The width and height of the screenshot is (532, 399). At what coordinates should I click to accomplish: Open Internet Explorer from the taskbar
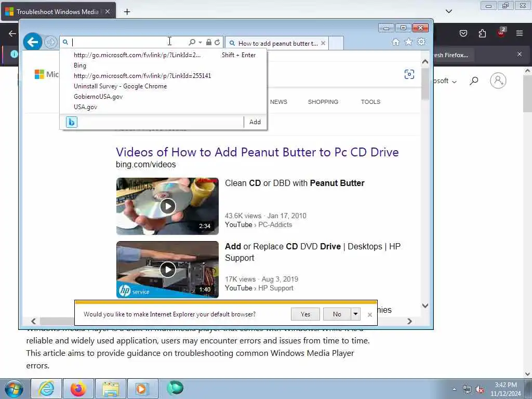coord(46,389)
